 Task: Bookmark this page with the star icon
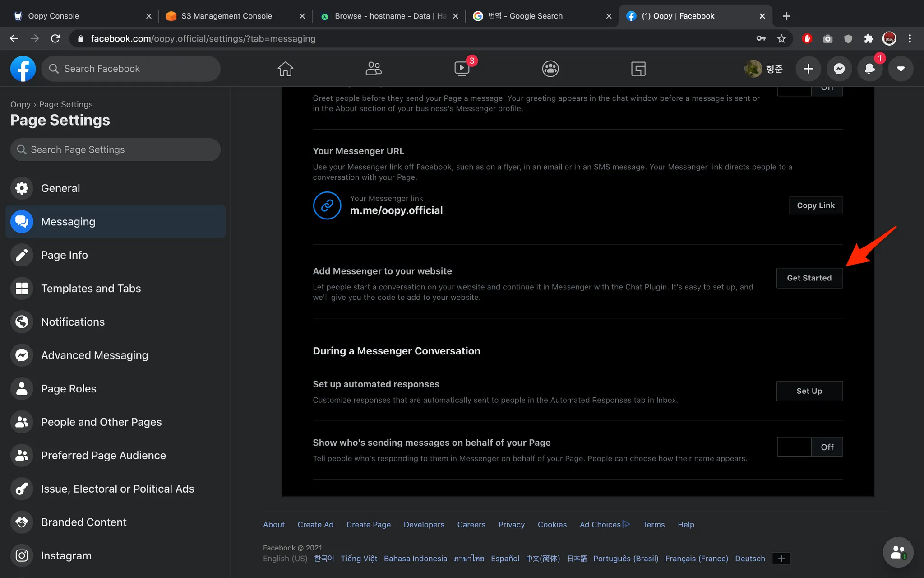tap(781, 39)
